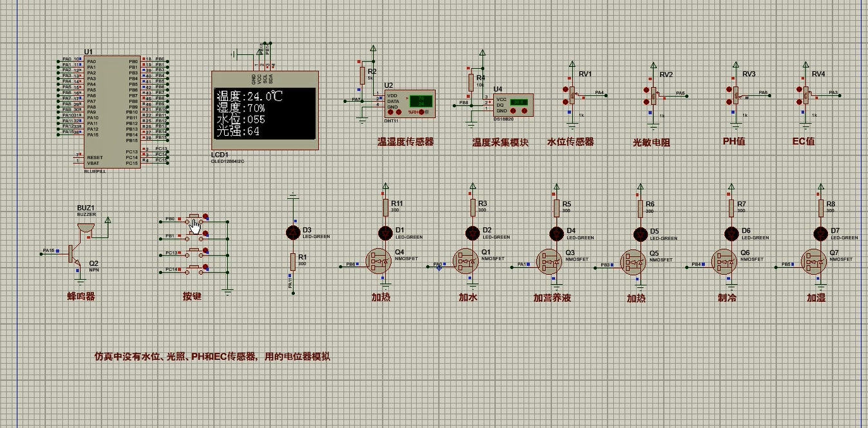This screenshot has height=428, width=868.
Task: Click the D3 green LED symbol
Action: 293,232
